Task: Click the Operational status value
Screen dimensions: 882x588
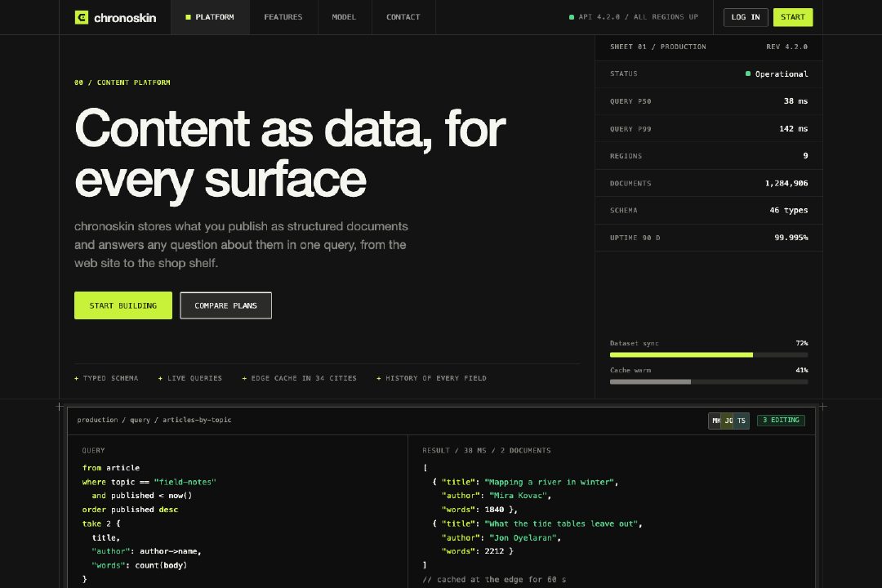Action: pos(782,74)
